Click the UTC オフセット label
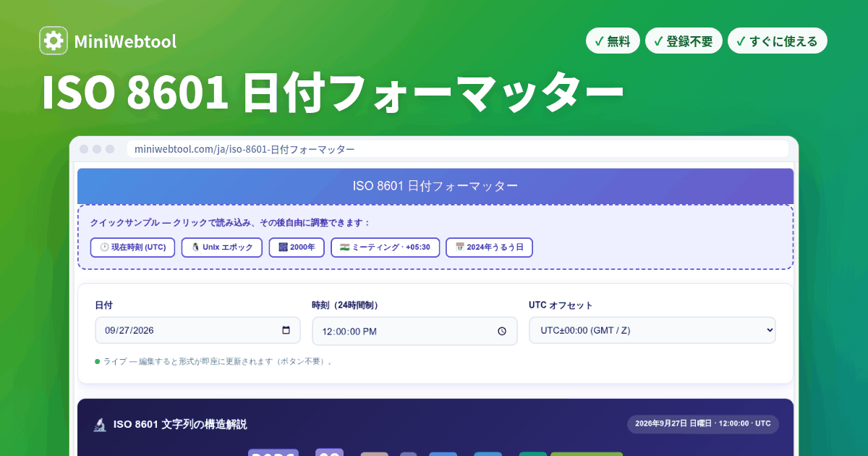 [x=561, y=305]
